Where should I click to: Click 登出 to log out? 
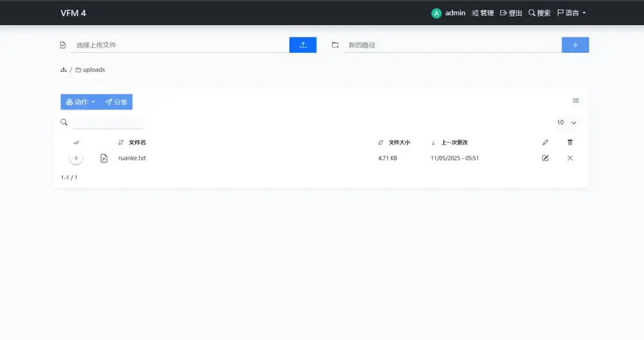click(511, 13)
